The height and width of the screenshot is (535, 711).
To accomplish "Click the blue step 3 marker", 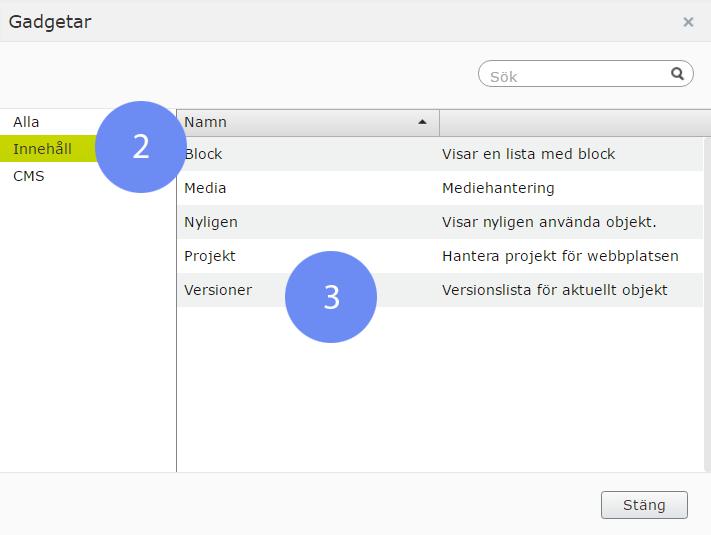I will (x=331, y=297).
